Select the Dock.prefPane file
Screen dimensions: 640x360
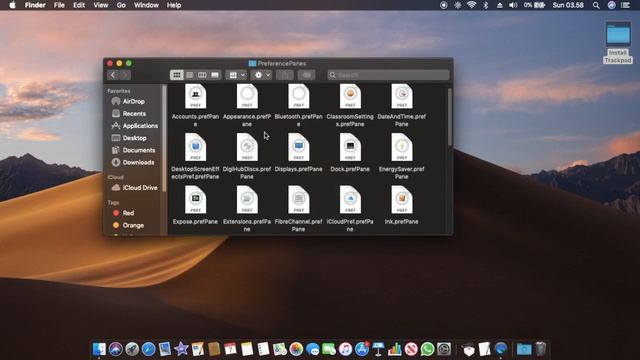tap(350, 147)
